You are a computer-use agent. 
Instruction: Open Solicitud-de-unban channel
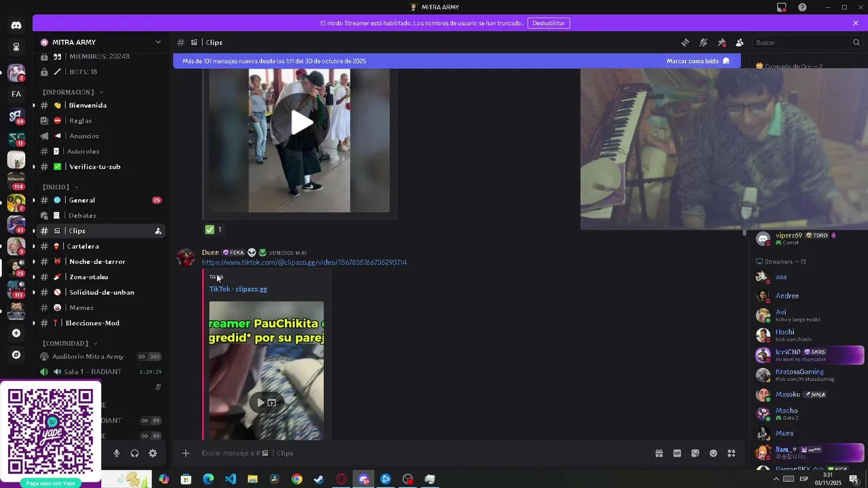tap(101, 293)
